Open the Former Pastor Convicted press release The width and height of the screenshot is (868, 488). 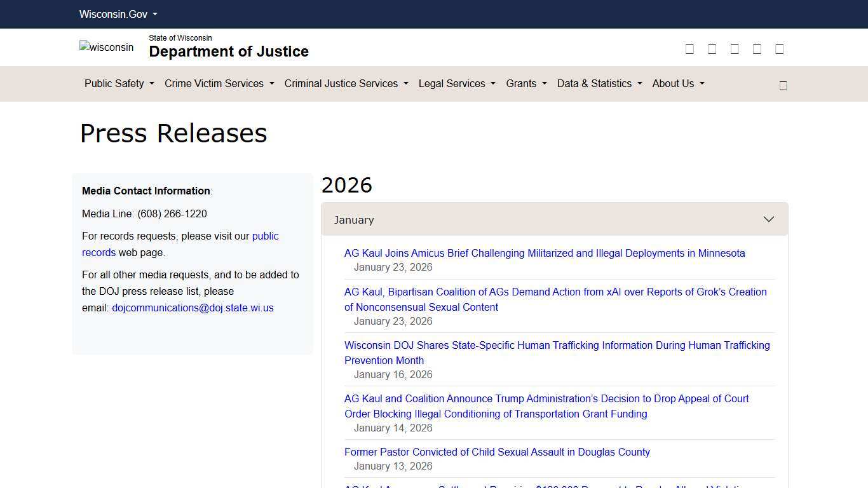[497, 452]
